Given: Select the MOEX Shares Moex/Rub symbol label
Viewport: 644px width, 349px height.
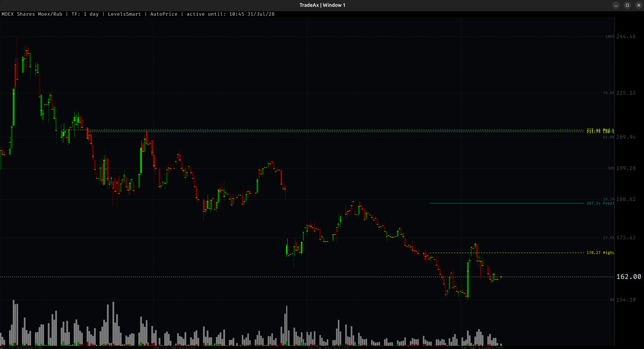Looking at the screenshot, I should pos(32,14).
